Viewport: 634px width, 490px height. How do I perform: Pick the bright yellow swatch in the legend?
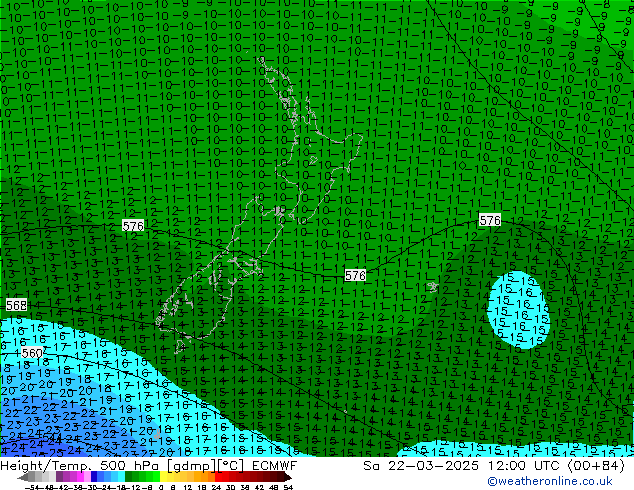pos(163,477)
